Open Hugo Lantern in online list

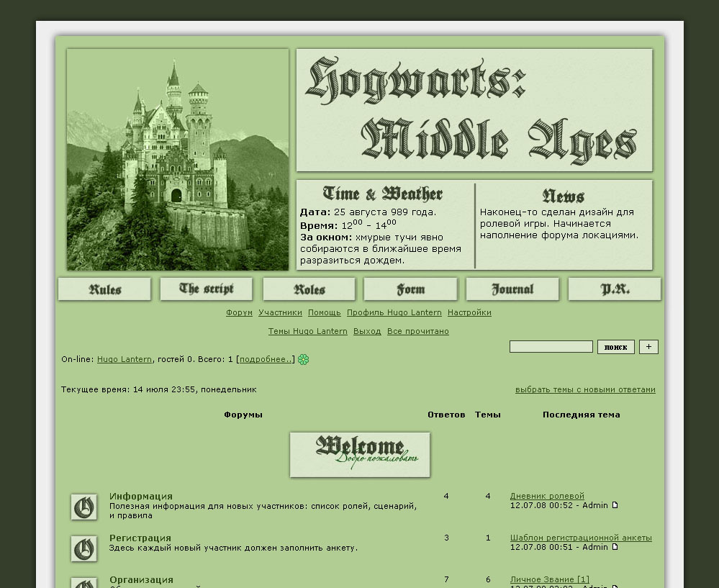pos(125,359)
